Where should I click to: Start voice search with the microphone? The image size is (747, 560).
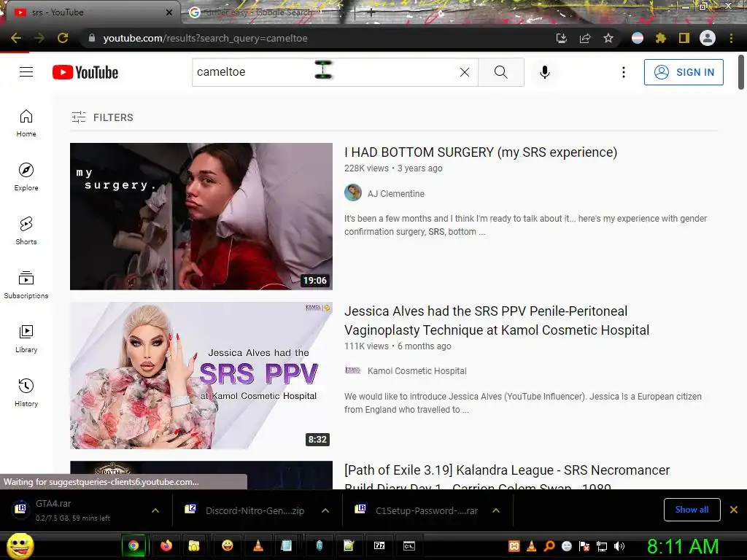click(x=544, y=72)
